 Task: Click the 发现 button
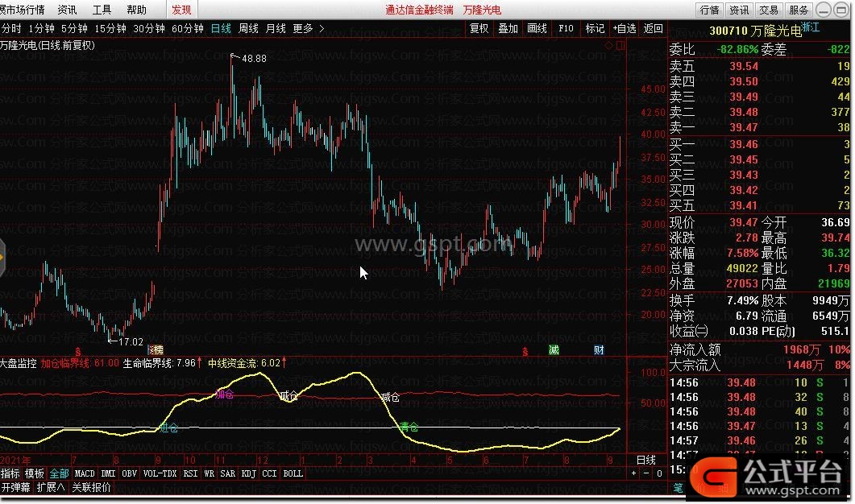tap(181, 10)
